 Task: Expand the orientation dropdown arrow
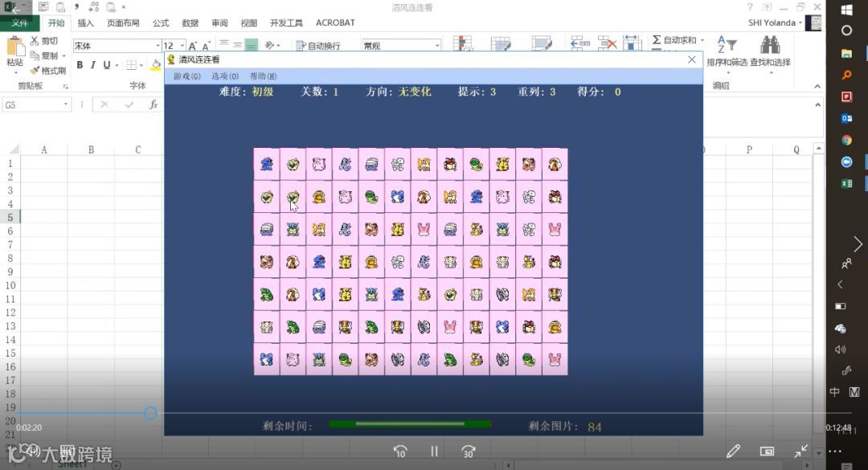[278, 46]
